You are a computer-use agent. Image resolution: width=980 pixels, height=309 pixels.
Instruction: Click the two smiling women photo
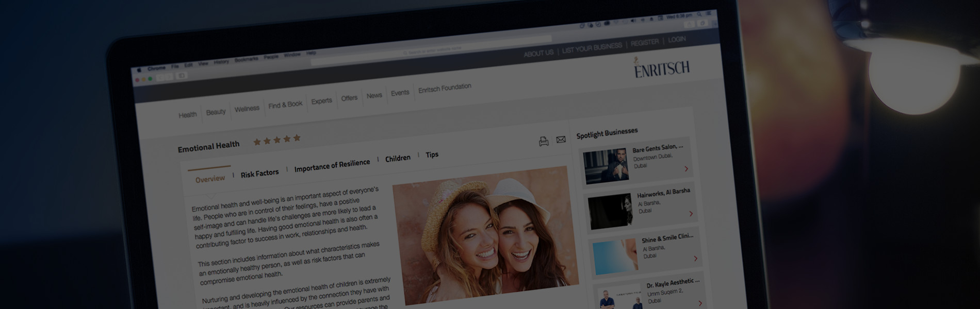484,235
